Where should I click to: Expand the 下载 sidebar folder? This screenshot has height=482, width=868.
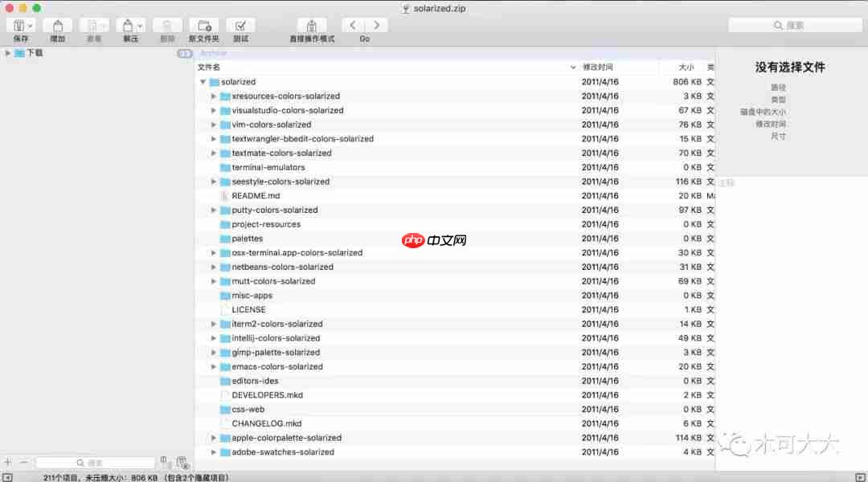tap(7, 53)
